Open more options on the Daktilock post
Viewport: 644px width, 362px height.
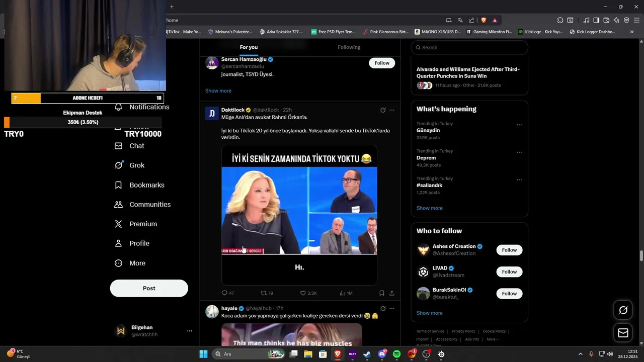point(392,110)
